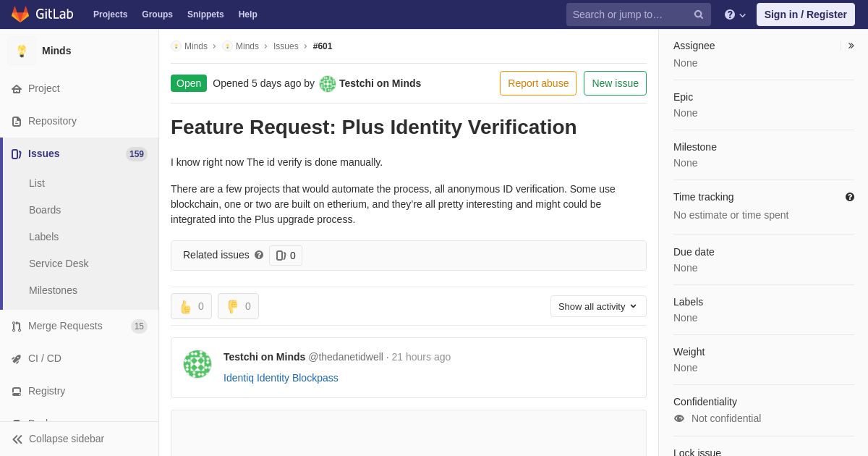Select Service Desk under Issues
The height and width of the screenshot is (456, 868).
59,263
